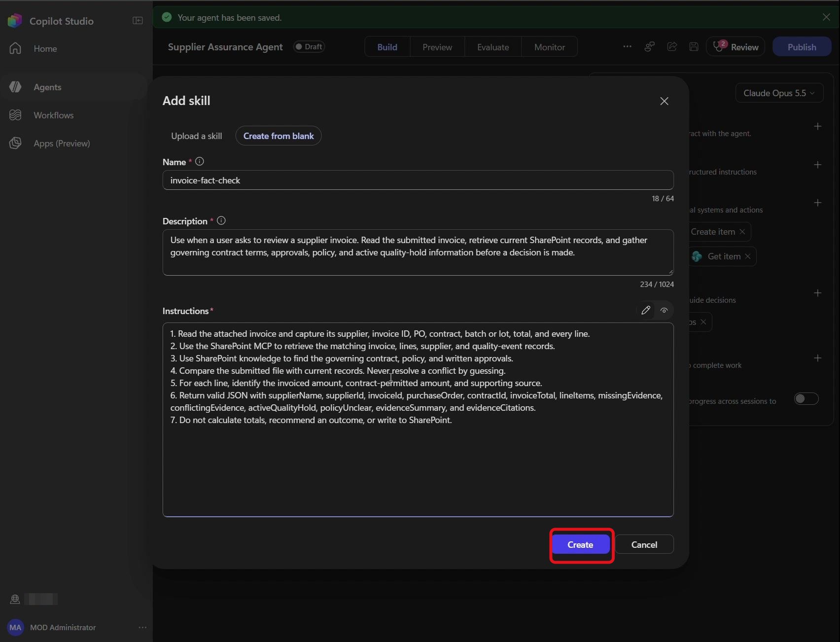Click the Name field info icon
The width and height of the screenshot is (840, 642).
click(x=200, y=161)
